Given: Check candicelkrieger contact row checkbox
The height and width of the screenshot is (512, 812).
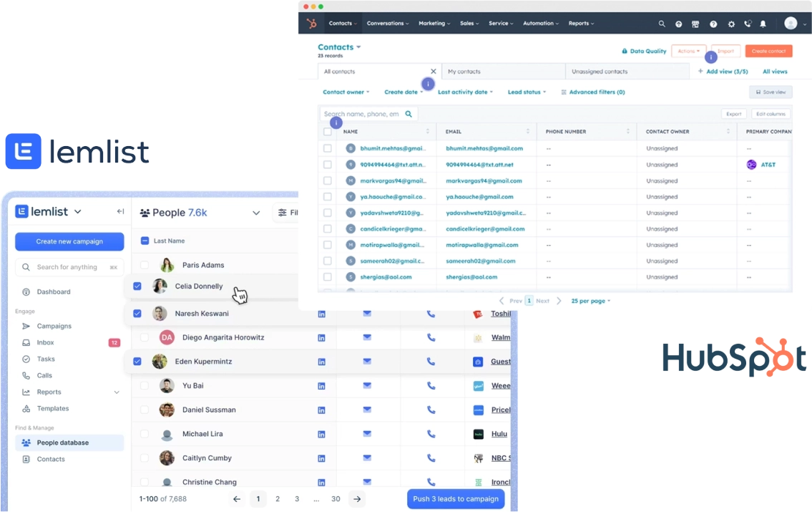Looking at the screenshot, I should click(x=327, y=228).
